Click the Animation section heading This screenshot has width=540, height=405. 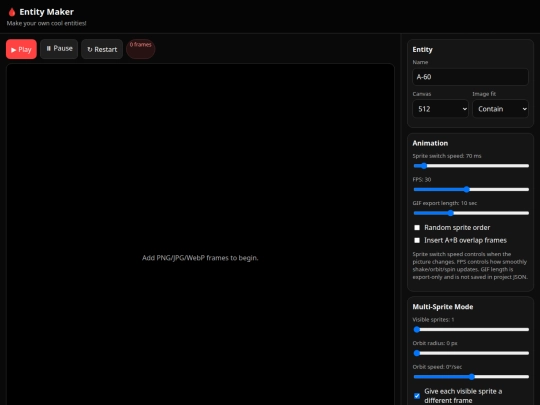(430, 143)
